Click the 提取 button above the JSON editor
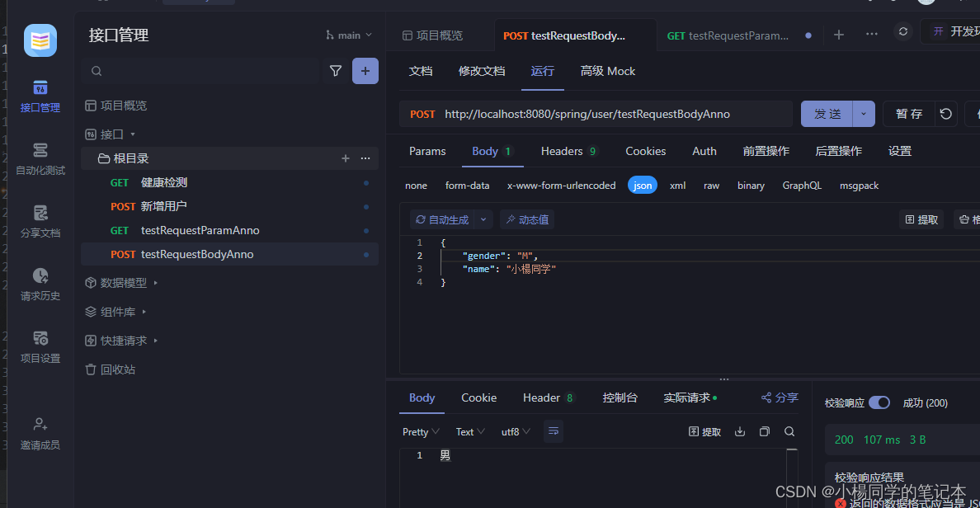The height and width of the screenshot is (508, 980). pyautogui.click(x=921, y=219)
